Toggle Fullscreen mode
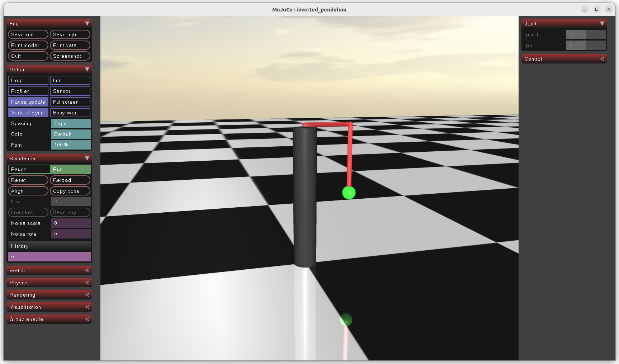The width and height of the screenshot is (619, 364). click(70, 102)
